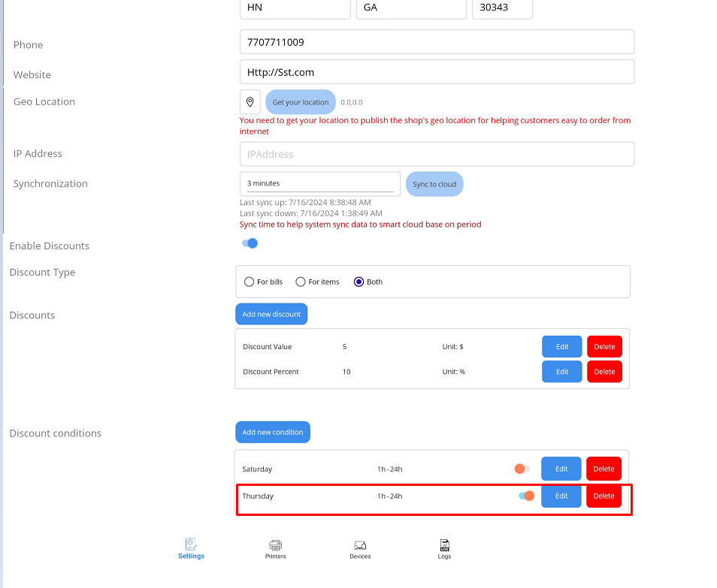The image size is (717, 588).
Task: Edit the Discount Value row
Action: coord(561,347)
